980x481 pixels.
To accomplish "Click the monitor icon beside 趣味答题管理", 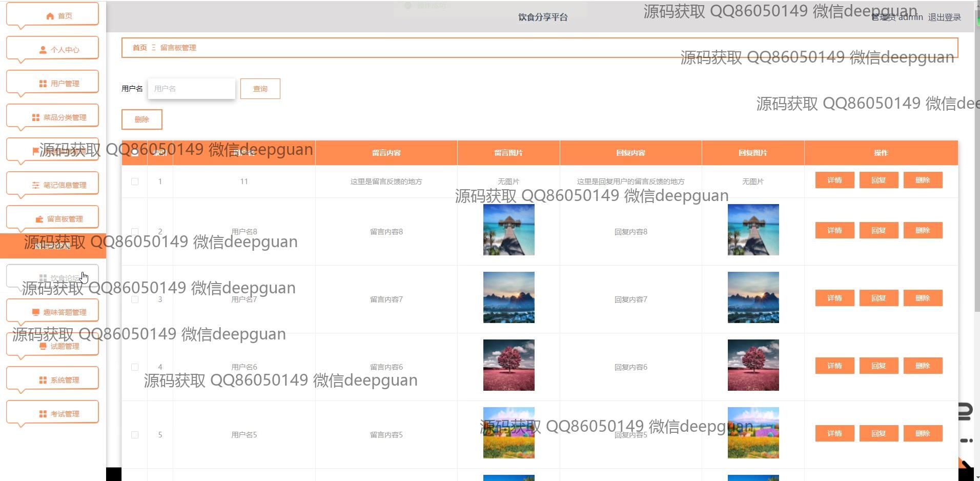I will pyautogui.click(x=36, y=312).
